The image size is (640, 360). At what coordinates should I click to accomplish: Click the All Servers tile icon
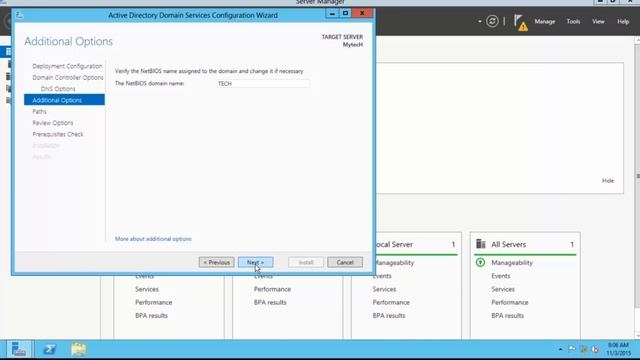(481, 244)
